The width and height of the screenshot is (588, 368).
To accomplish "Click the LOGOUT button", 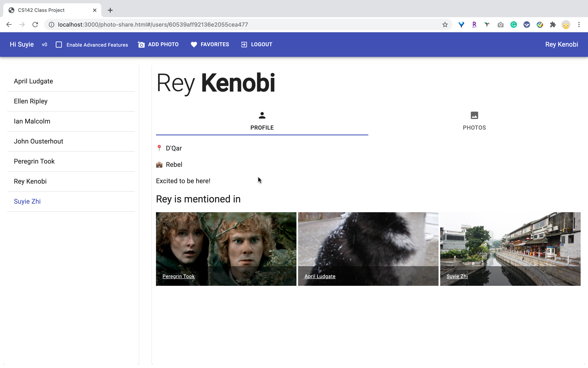I will tap(257, 45).
